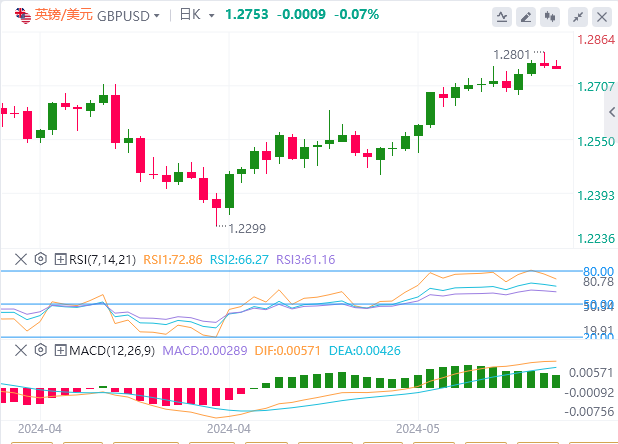Switch chart style with candlestick icon
618x444 pixels.
(x=550, y=17)
